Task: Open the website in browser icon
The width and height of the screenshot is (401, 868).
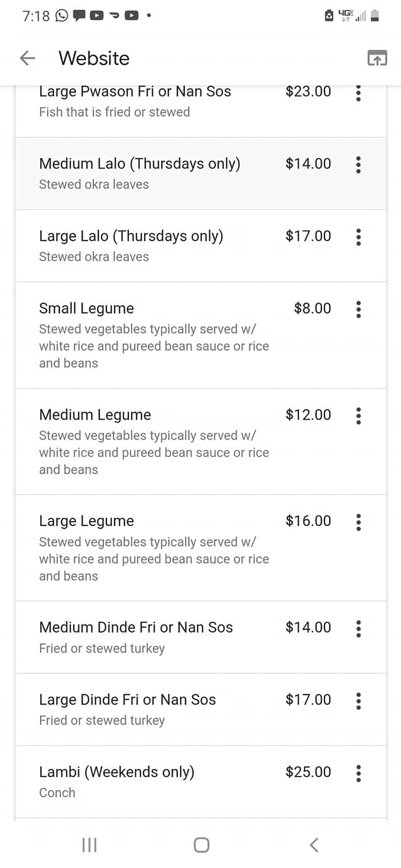Action: [x=377, y=58]
